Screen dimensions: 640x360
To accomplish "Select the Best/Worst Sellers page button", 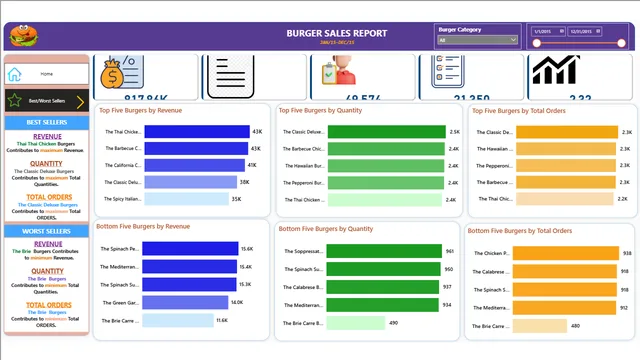I will click(47, 101).
